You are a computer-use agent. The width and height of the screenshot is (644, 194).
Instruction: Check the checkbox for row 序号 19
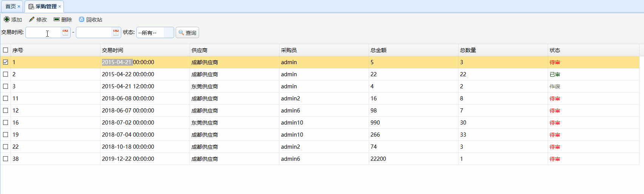coord(6,134)
